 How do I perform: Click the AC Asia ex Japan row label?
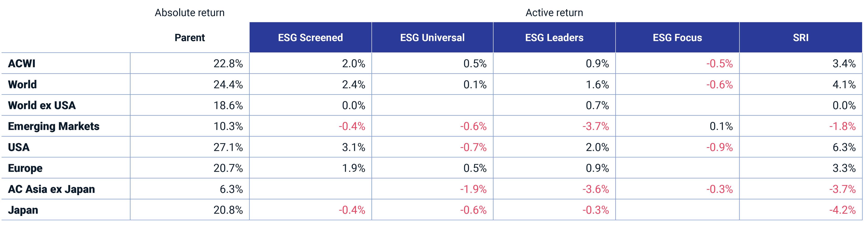51,189
